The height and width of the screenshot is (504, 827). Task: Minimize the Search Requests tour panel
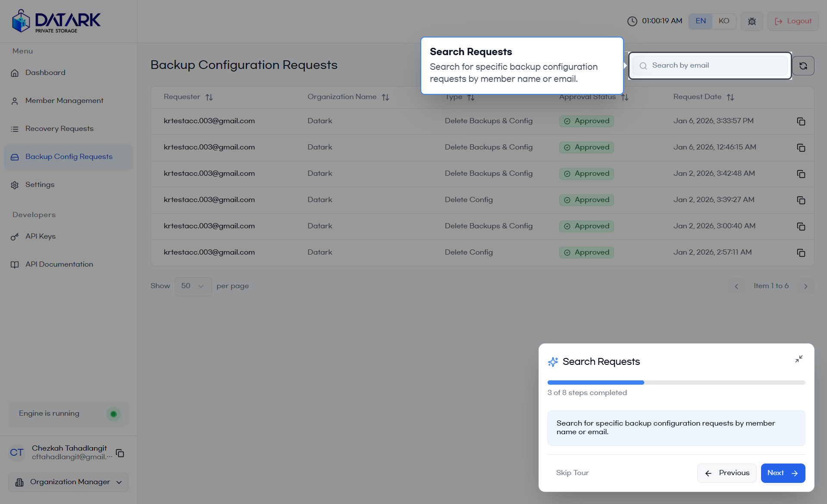(x=799, y=359)
